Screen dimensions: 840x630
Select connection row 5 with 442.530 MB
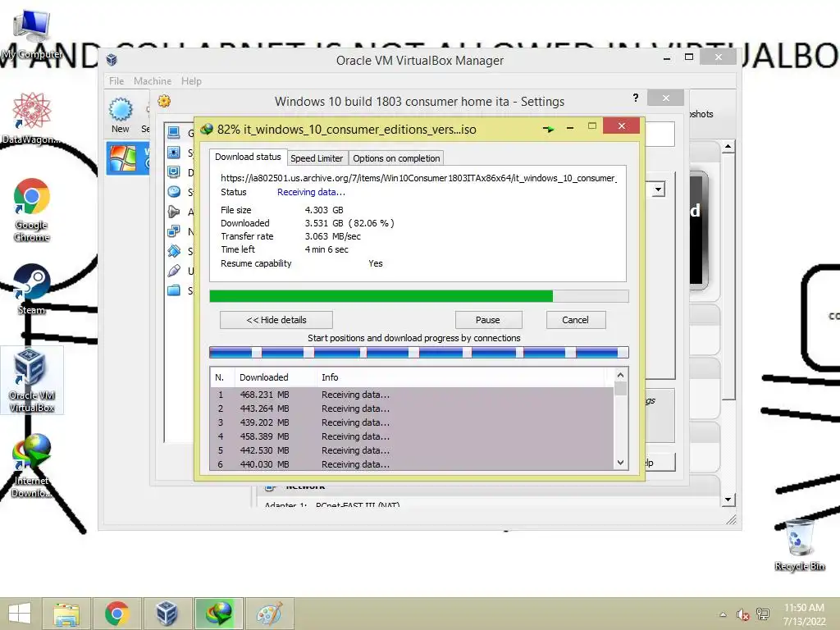point(413,450)
